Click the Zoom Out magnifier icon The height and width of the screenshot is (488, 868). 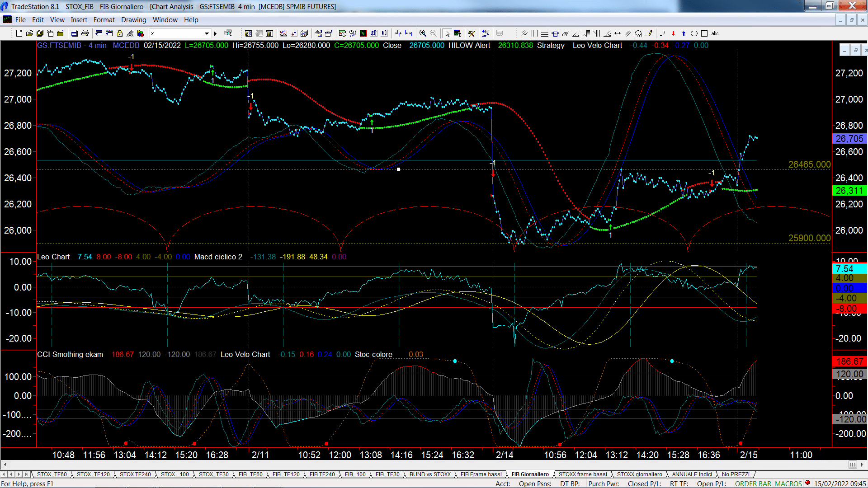pos(433,33)
